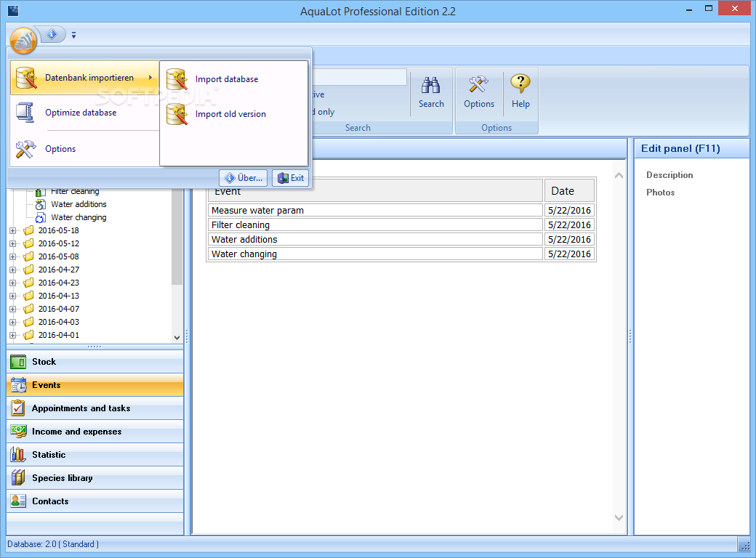Select the Measure water param event row
Image resolution: width=756 pixels, height=558 pixels.
tap(376, 210)
